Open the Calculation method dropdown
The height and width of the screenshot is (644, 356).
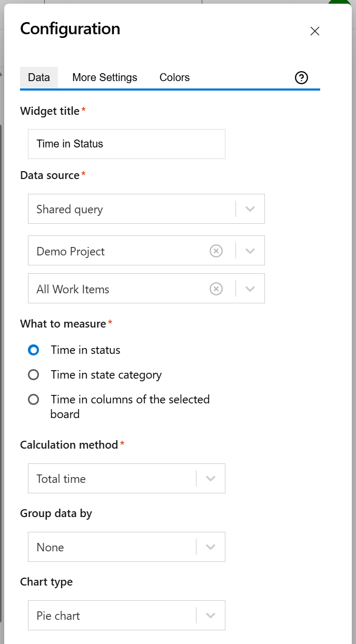[126, 478]
